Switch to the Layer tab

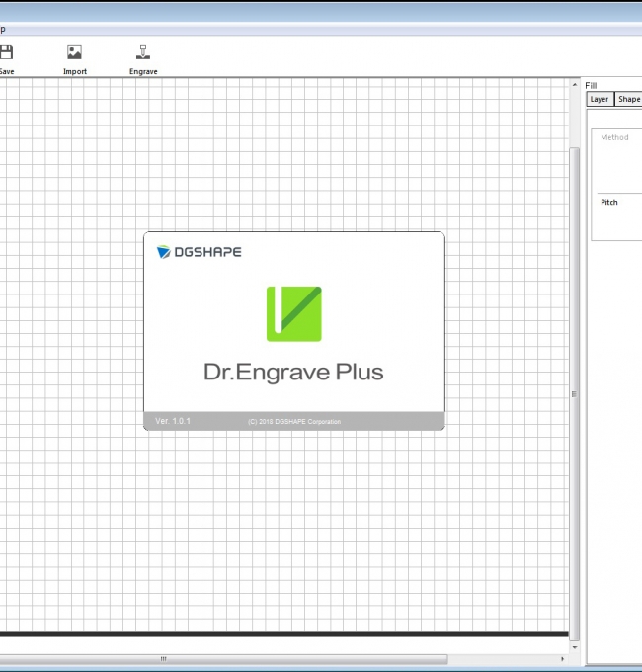600,99
